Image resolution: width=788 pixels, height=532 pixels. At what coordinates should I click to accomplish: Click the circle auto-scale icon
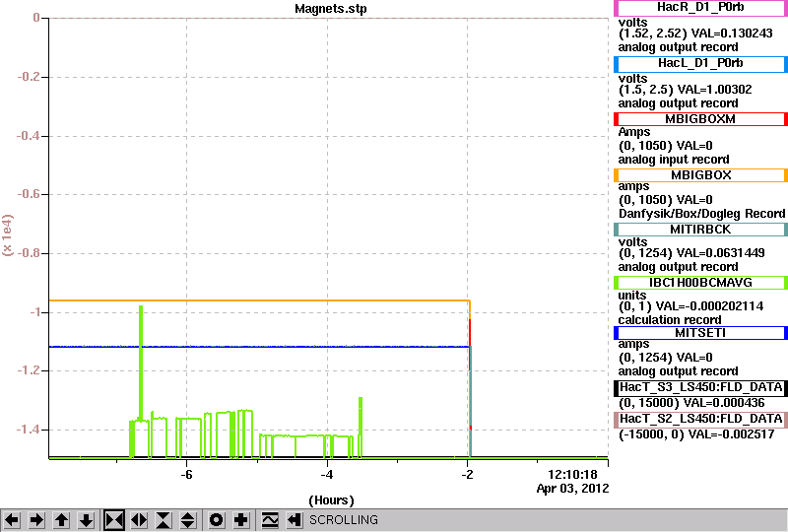point(216,520)
